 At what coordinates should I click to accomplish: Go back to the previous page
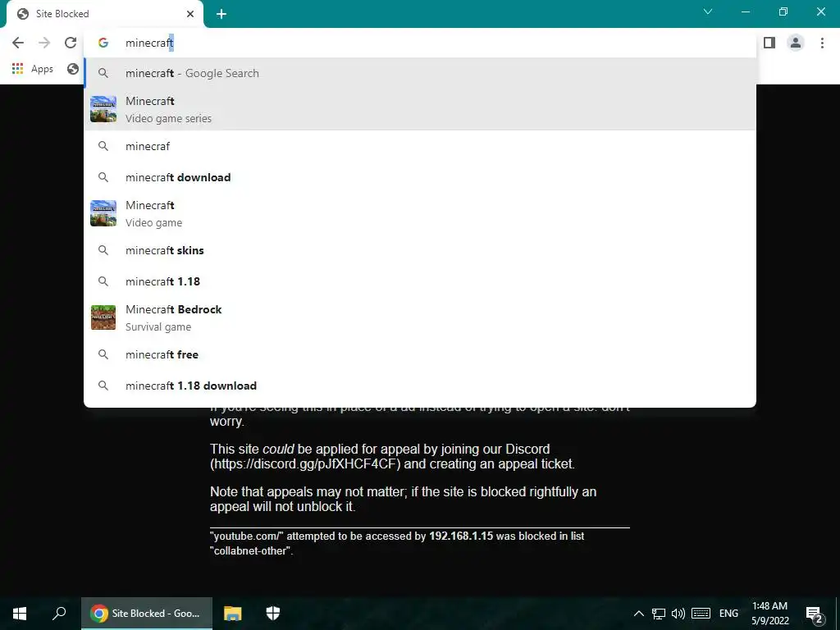(x=18, y=43)
